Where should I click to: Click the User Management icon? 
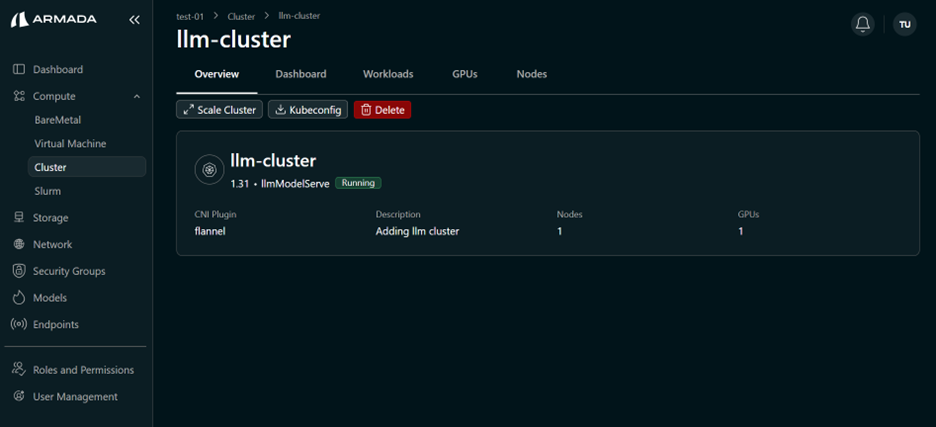click(x=19, y=397)
